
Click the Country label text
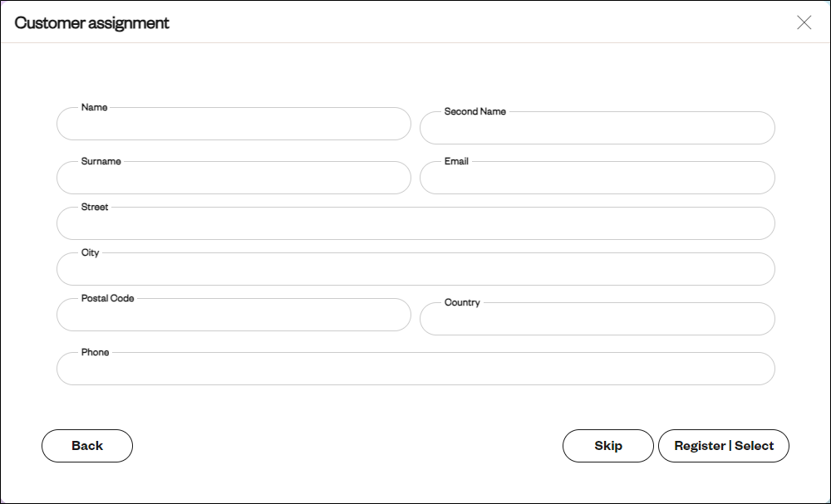[x=462, y=302]
